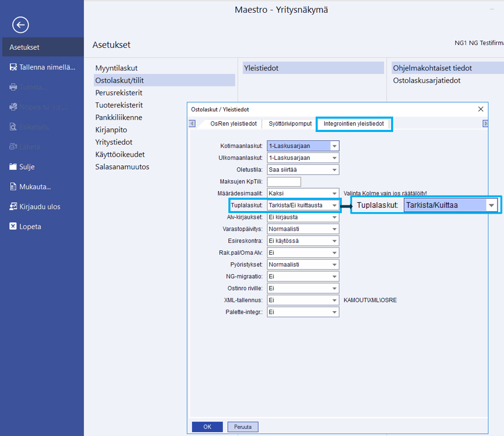
Task: Click the Lopeta exit icon
Action: [13, 226]
